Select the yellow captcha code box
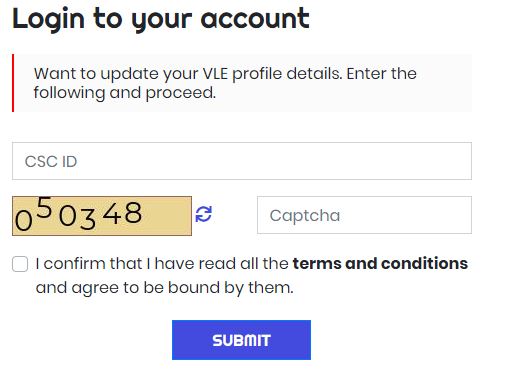Image resolution: width=508 pixels, height=380 pixels. 102,216
